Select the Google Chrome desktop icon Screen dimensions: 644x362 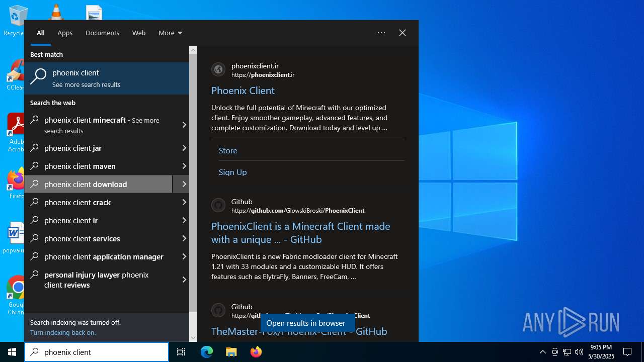15,295
